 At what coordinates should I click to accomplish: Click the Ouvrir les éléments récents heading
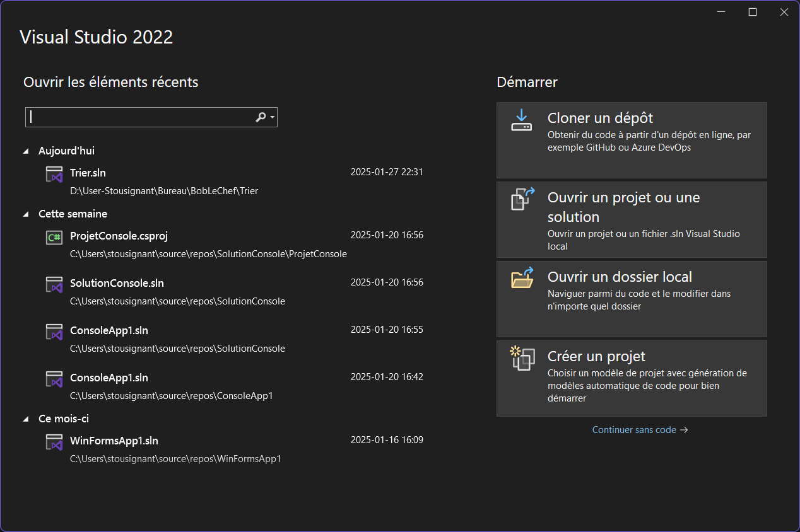pos(110,82)
